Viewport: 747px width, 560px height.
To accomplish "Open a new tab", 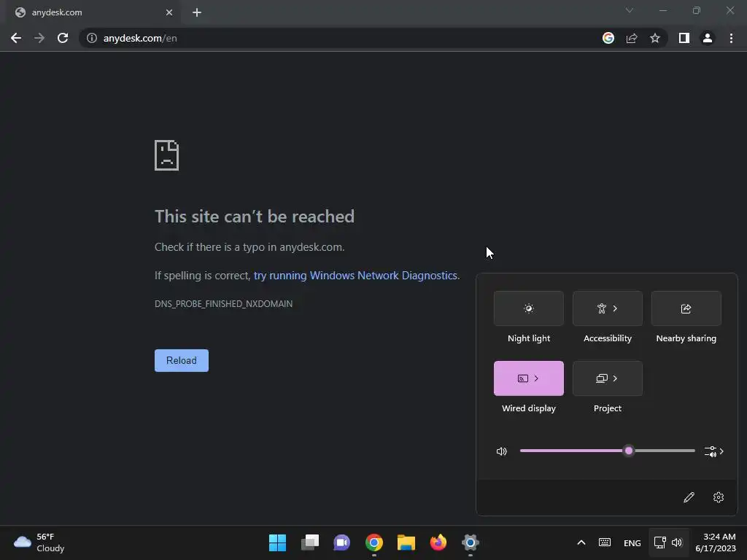I will 197,12.
